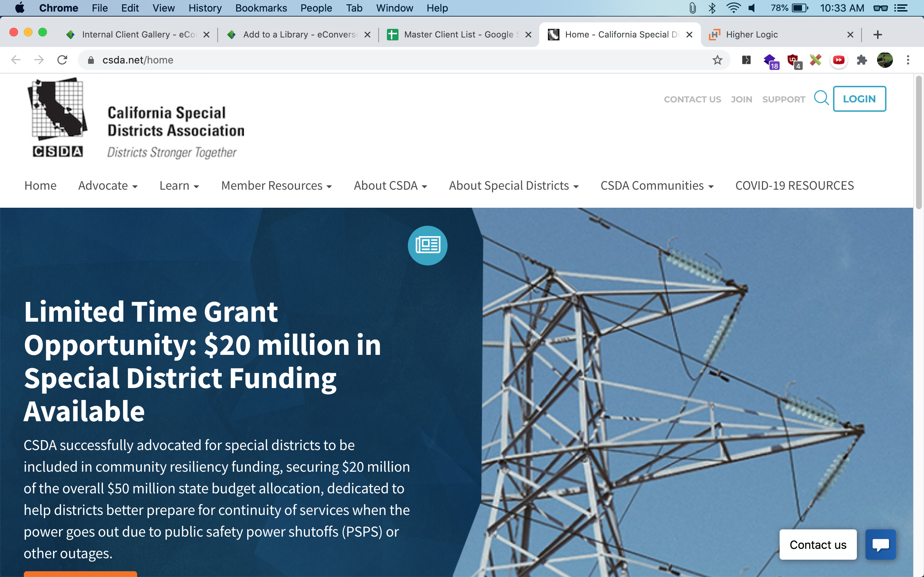Viewport: 924px width, 577px height.
Task: Click the website search magnifier icon
Action: coord(821,98)
